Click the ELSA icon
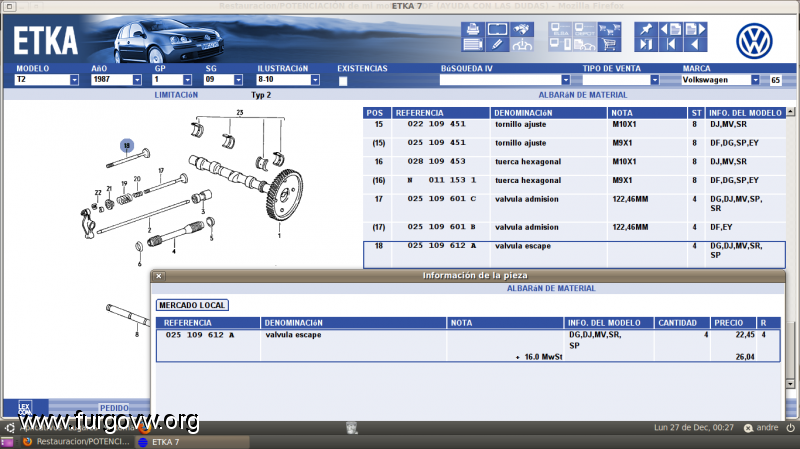This screenshot has height=449, width=800. (560, 29)
